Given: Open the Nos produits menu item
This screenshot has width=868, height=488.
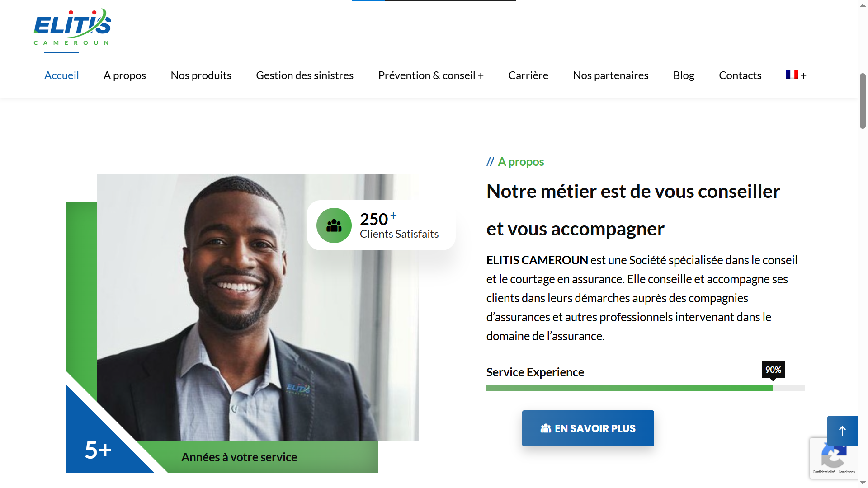Looking at the screenshot, I should tap(201, 75).
